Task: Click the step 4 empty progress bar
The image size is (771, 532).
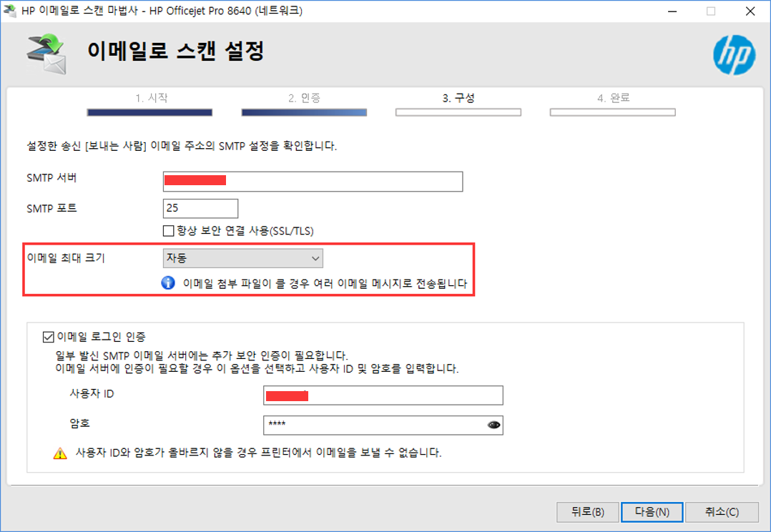Action: [x=613, y=112]
